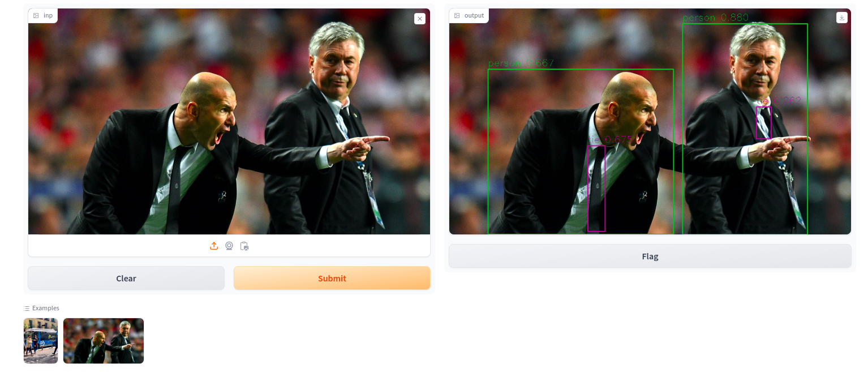The width and height of the screenshot is (868, 372).
Task: Load the bus street example thumbnail
Action: (x=41, y=341)
